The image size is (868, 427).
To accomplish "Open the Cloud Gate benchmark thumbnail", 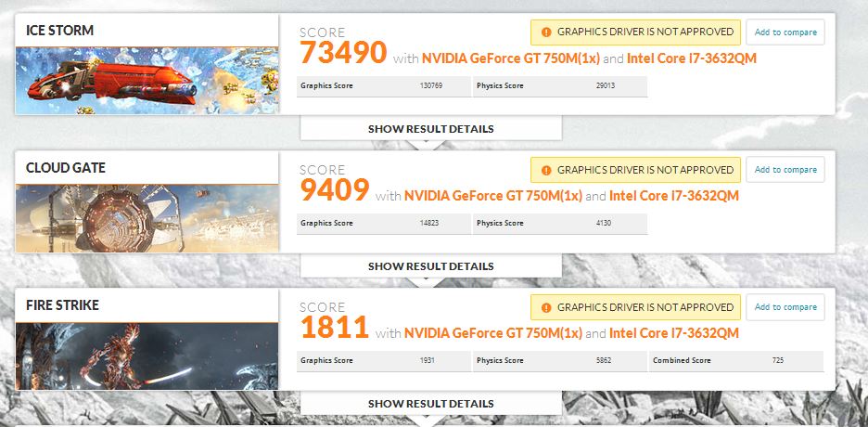I will (x=147, y=218).
